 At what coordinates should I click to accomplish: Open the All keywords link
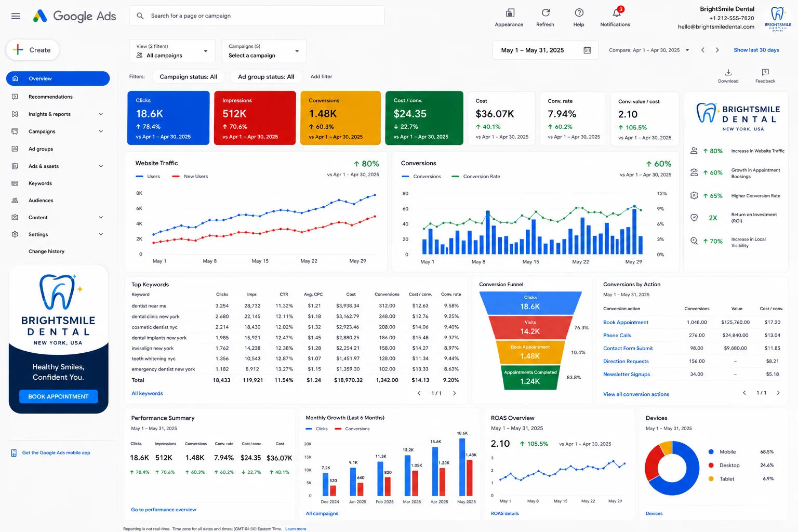(x=147, y=393)
